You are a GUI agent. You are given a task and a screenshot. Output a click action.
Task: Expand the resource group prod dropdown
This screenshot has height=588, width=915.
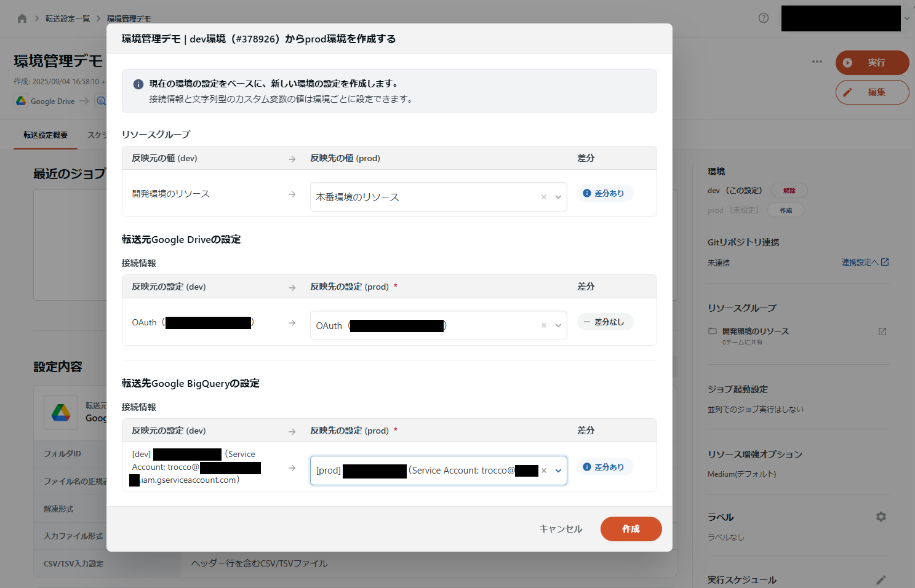558,197
